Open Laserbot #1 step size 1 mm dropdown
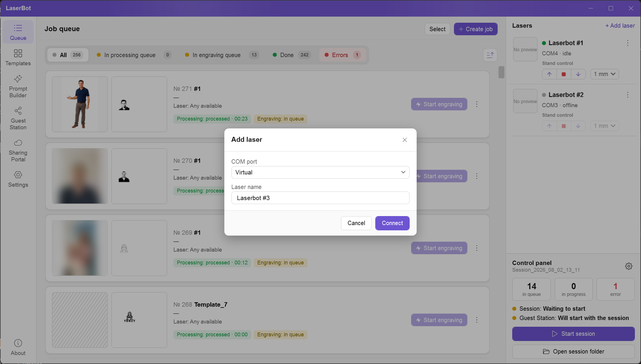Screen dimensions: 641x364 (x=605, y=74)
